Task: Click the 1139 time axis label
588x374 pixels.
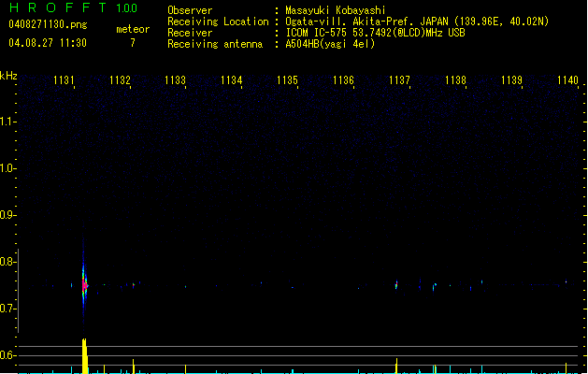Action: (x=511, y=80)
